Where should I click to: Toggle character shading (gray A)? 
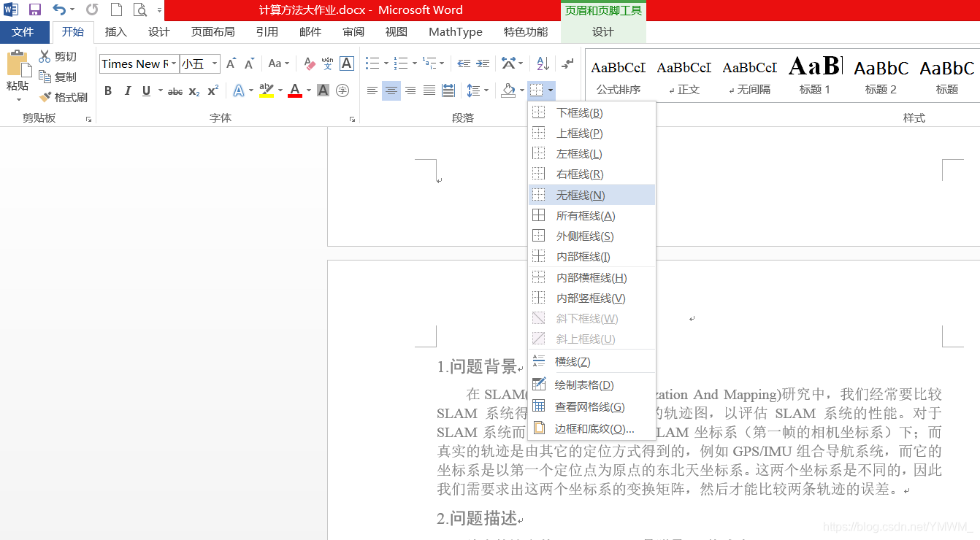[323, 90]
